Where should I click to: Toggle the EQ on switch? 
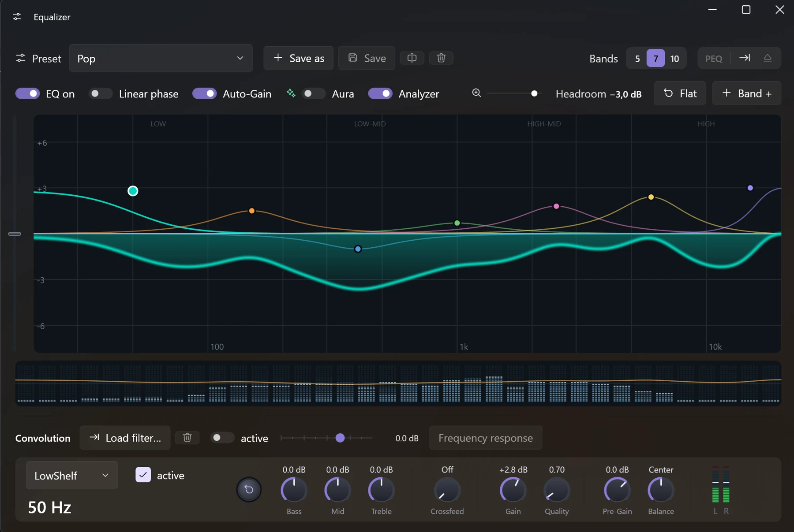pyautogui.click(x=27, y=93)
